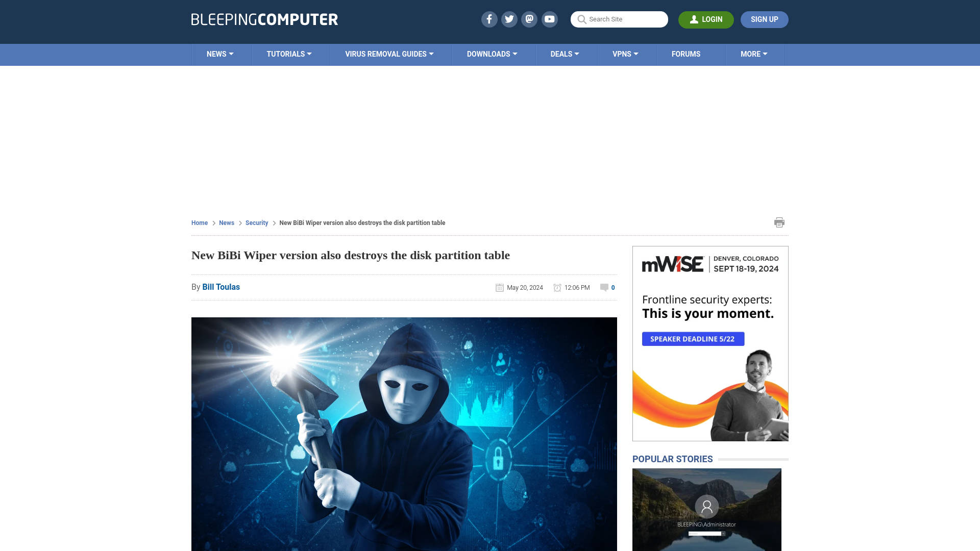Click the comments bubble icon
This screenshot has width=980, height=551.
(x=604, y=287)
